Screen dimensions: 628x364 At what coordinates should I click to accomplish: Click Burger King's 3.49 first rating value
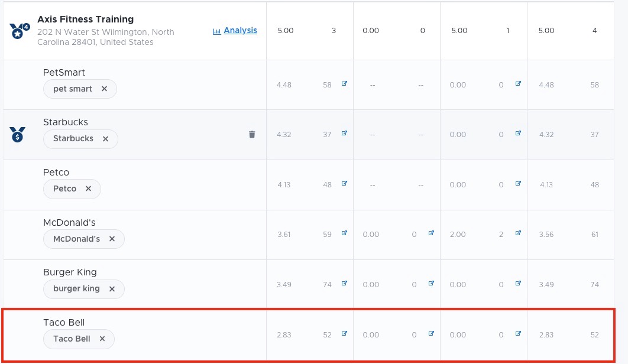(x=284, y=285)
